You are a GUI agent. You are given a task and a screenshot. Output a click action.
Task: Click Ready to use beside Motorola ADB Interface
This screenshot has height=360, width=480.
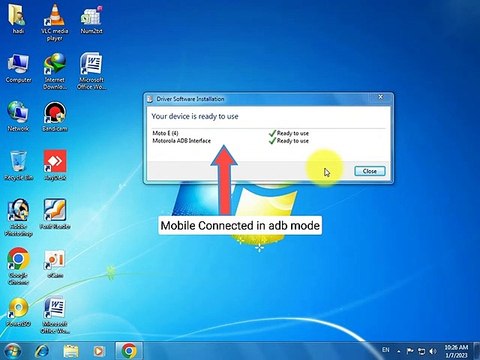pyautogui.click(x=289, y=141)
